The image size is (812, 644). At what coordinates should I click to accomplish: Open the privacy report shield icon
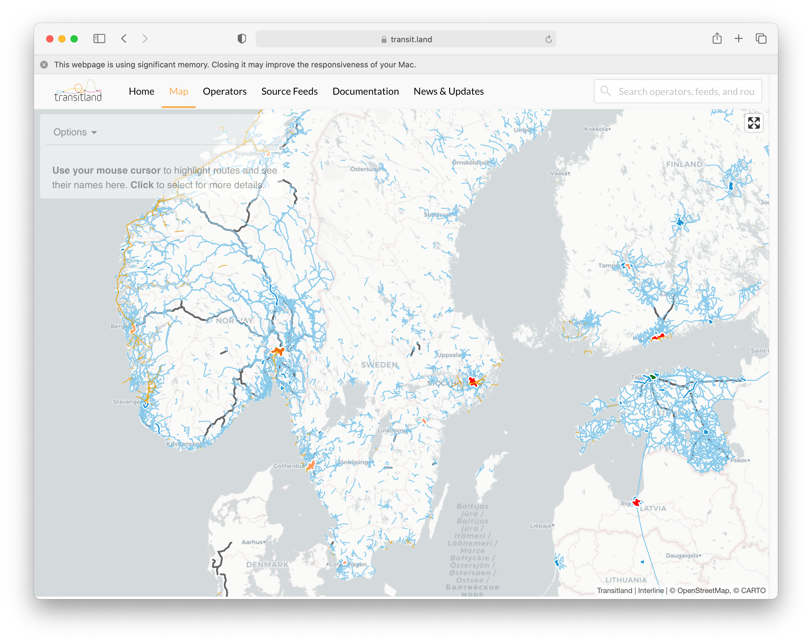pos(242,39)
